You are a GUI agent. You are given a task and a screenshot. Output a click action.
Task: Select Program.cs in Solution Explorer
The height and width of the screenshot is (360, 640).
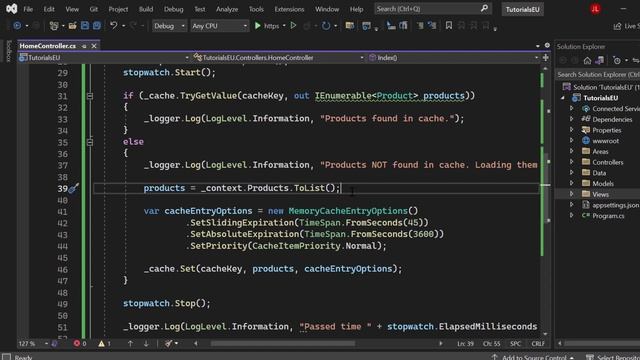[608, 216]
